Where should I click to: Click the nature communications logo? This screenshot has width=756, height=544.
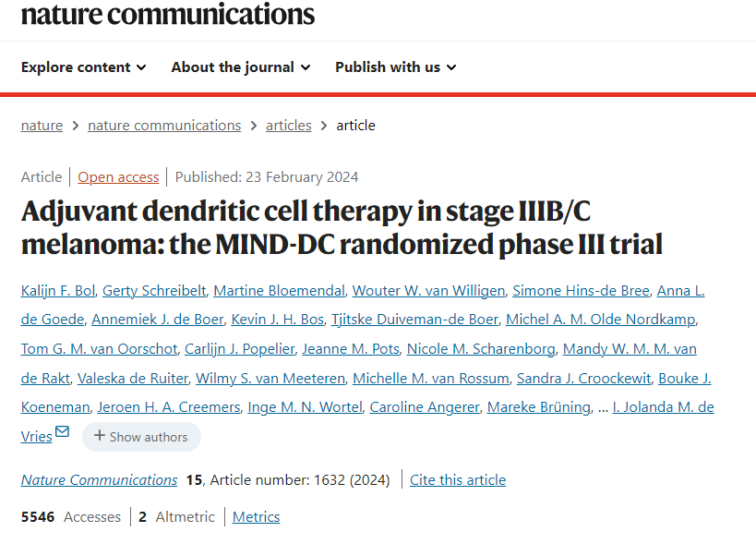(x=168, y=14)
